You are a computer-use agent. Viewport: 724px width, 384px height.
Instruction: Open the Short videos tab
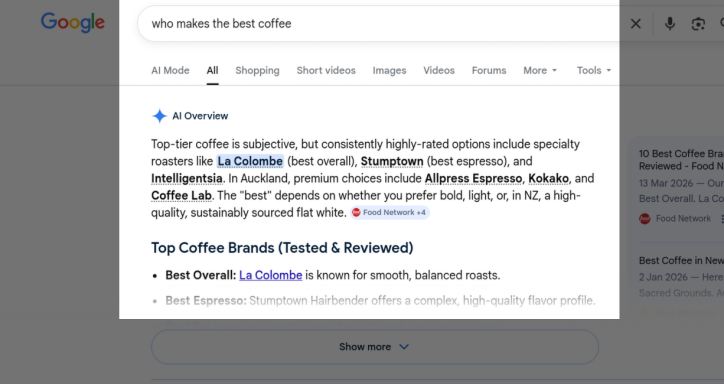[326, 71]
